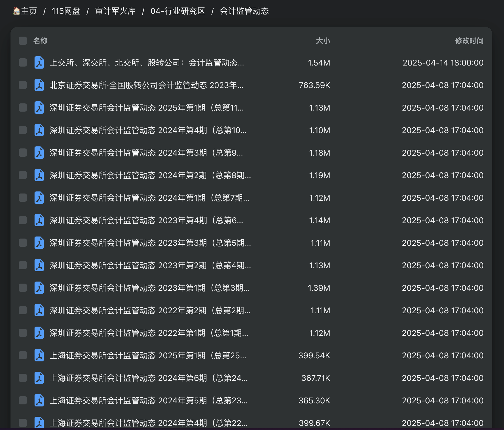Click date 2025-04-14 18:00:00

click(443, 63)
